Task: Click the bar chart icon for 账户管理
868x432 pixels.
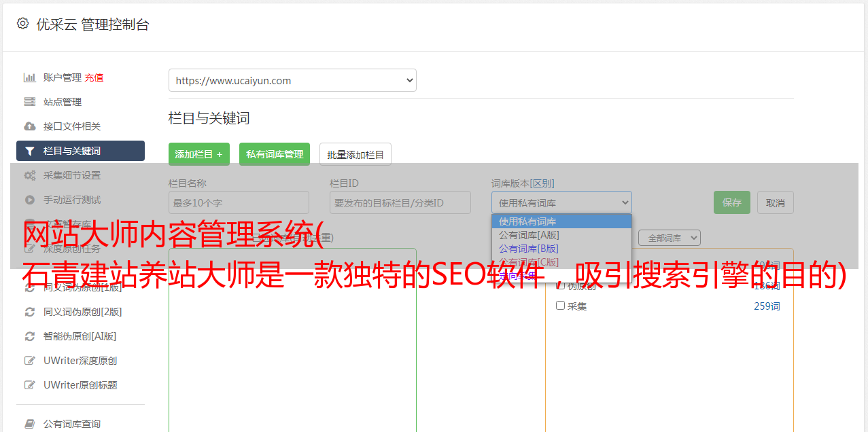Action: click(x=30, y=77)
